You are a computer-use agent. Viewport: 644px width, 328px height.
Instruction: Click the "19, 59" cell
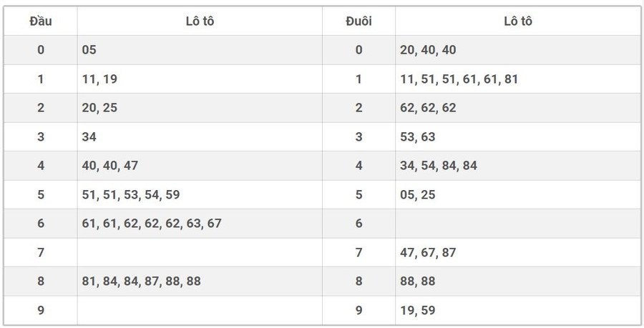(x=418, y=310)
